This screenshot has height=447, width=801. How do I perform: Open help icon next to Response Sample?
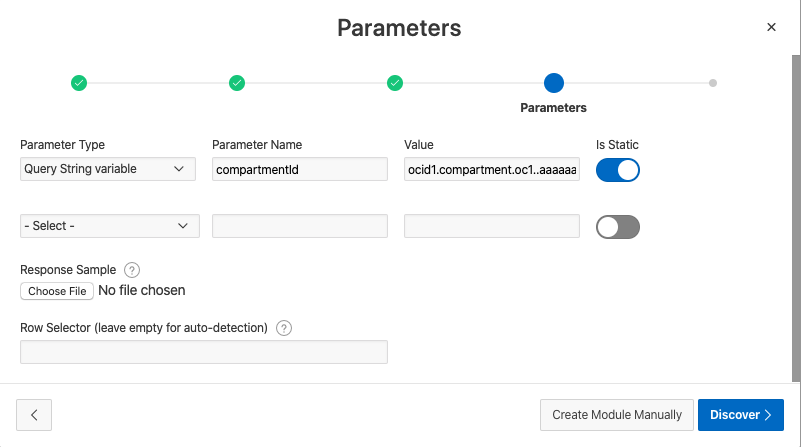tap(132, 270)
